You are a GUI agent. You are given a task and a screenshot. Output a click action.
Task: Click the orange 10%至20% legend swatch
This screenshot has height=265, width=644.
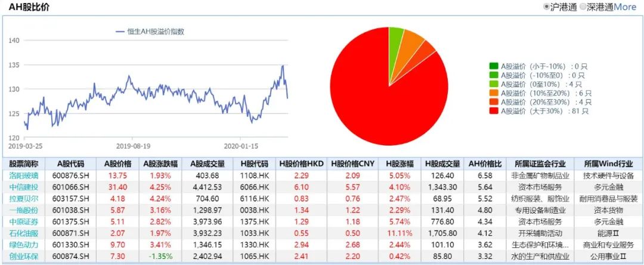[x=494, y=93]
